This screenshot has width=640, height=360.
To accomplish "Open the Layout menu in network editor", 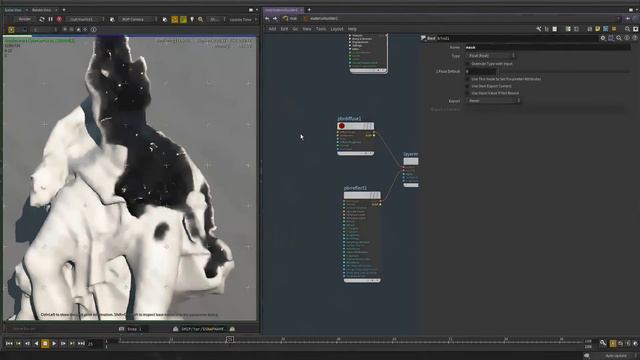I will (x=337, y=29).
